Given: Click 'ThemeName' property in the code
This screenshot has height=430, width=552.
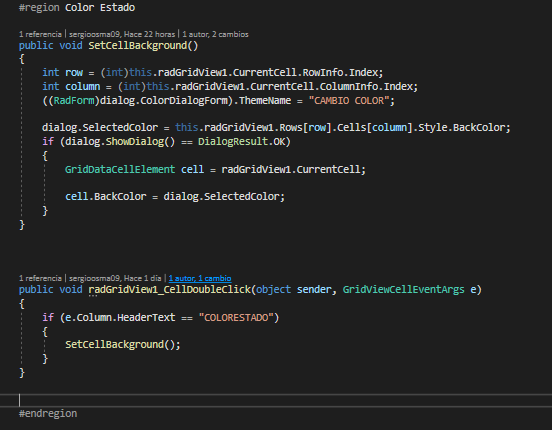Looking at the screenshot, I should 265,101.
